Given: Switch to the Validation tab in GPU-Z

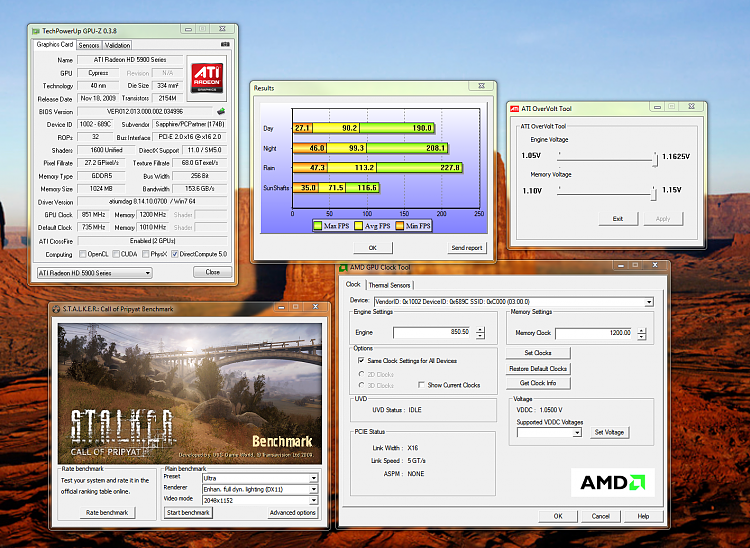Looking at the screenshot, I should point(118,45).
